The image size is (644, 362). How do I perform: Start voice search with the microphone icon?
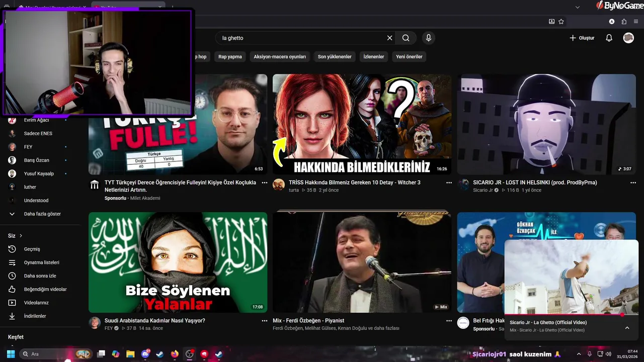coord(429,38)
